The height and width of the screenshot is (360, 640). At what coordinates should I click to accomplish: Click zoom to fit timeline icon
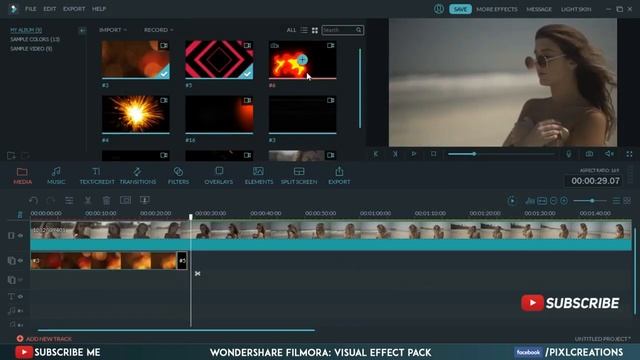[x=542, y=200]
